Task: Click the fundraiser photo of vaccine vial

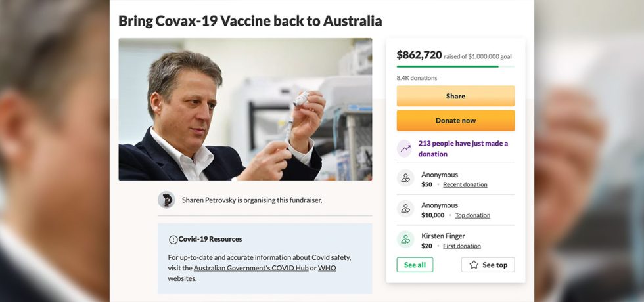Action: coord(245,109)
